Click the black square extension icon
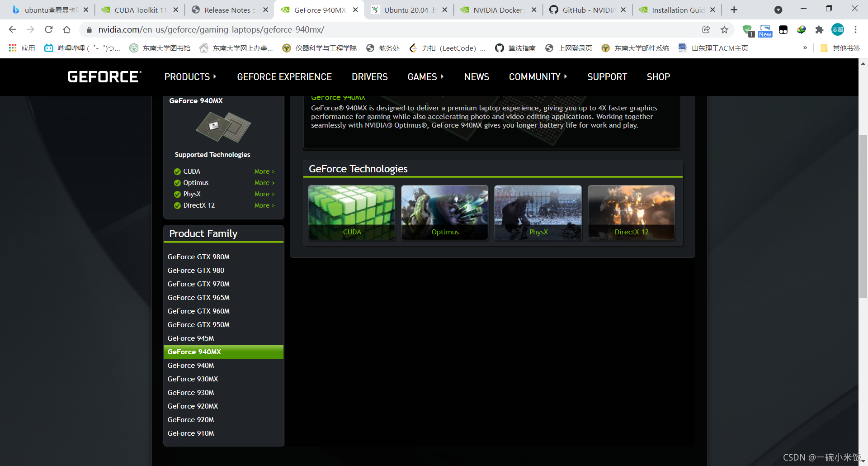This screenshot has height=466, width=868. pyautogui.click(x=783, y=30)
